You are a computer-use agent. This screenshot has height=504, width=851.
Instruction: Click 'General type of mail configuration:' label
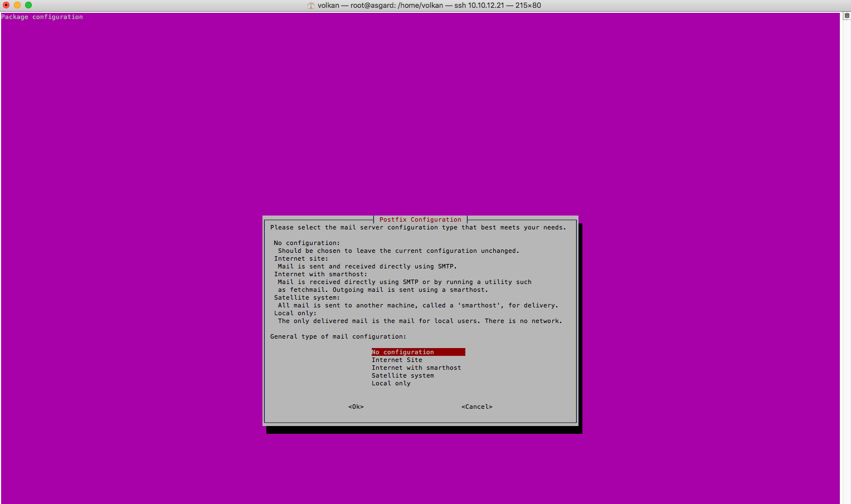click(x=338, y=336)
